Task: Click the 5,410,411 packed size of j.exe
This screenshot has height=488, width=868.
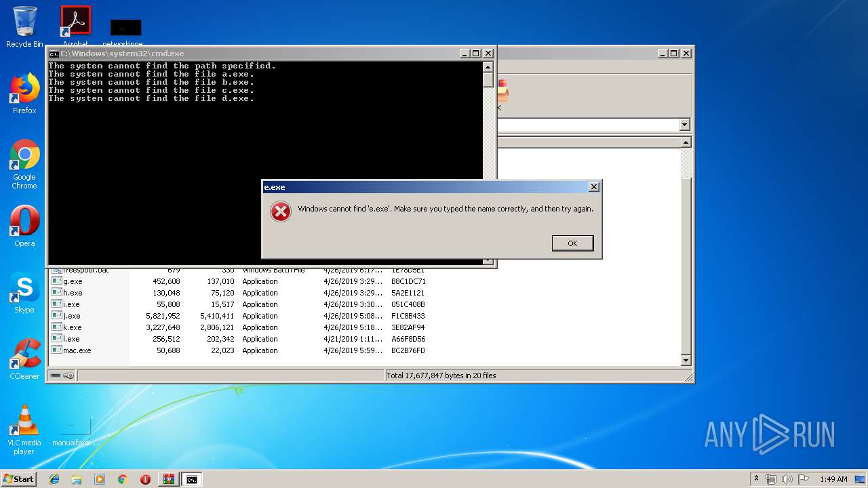Action: pos(217,316)
